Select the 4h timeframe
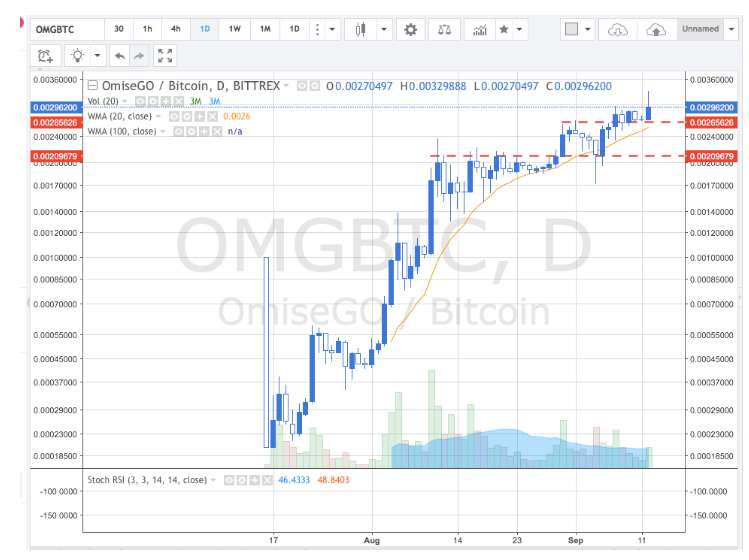749x560 pixels. click(176, 29)
